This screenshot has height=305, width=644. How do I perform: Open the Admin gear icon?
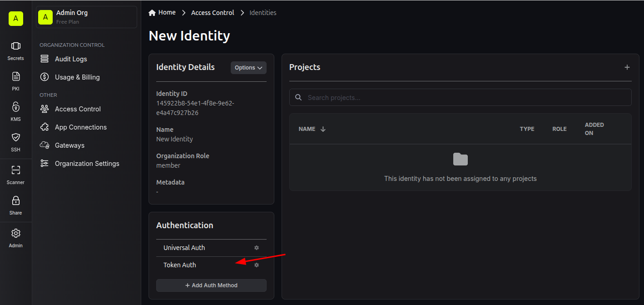(x=16, y=233)
